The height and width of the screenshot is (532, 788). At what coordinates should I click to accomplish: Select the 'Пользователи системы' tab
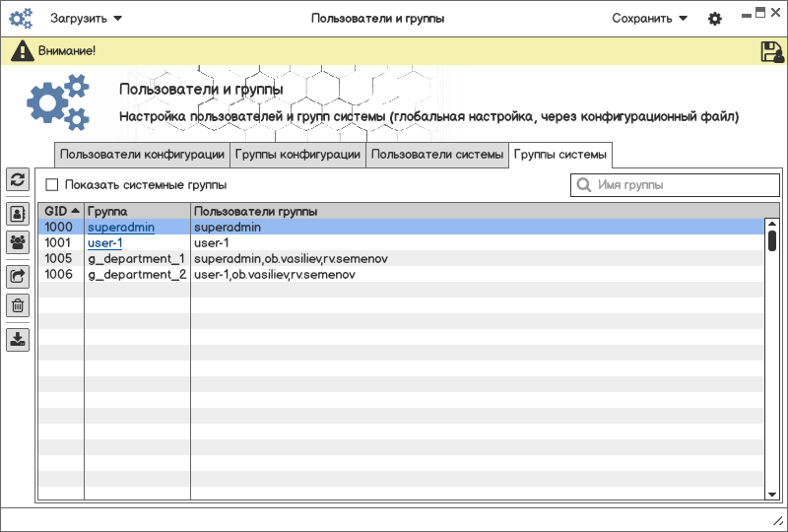coord(437,155)
